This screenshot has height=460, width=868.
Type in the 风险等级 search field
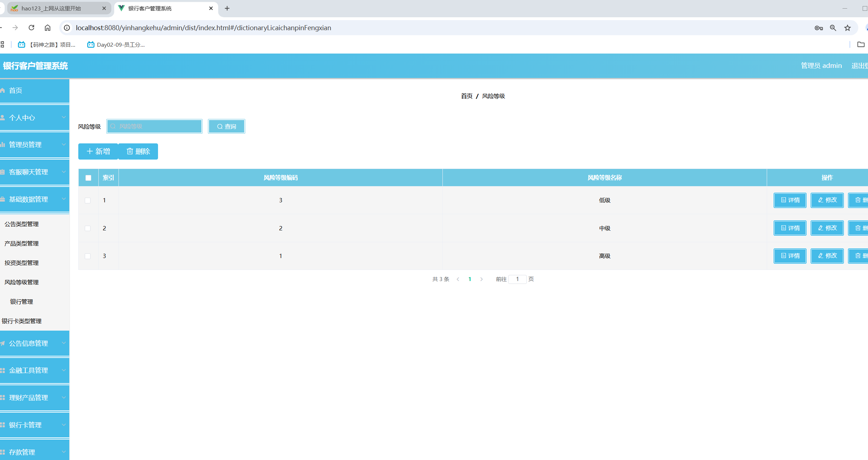(x=154, y=126)
